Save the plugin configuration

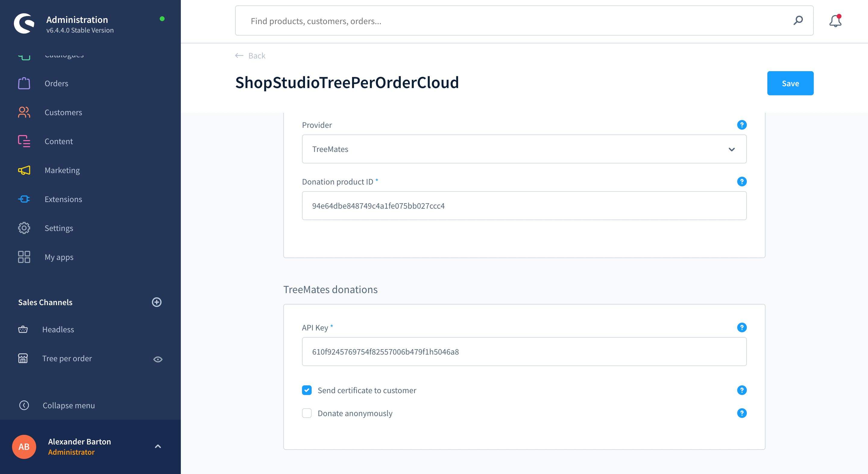pyautogui.click(x=790, y=83)
